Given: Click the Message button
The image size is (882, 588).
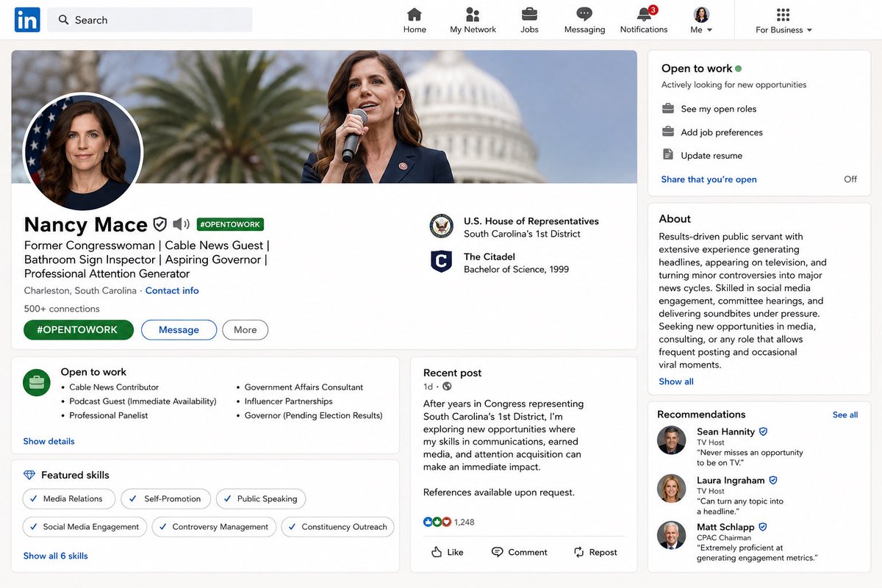Looking at the screenshot, I should [179, 330].
